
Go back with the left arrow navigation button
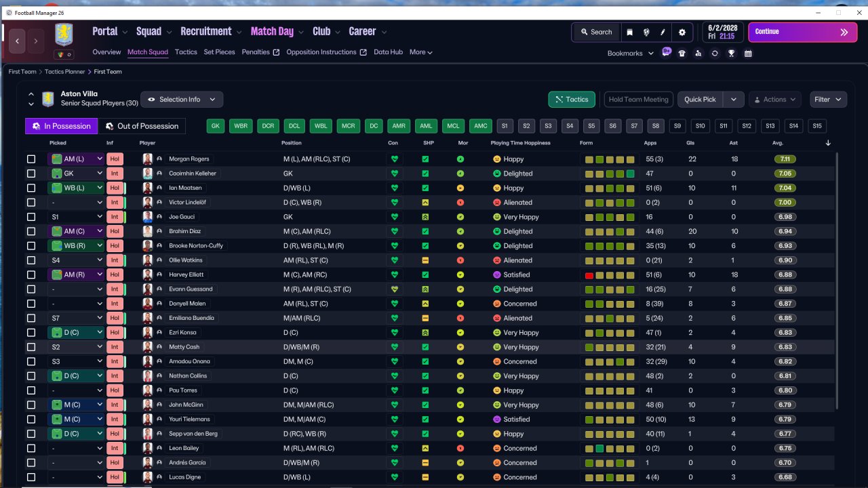tap(17, 41)
